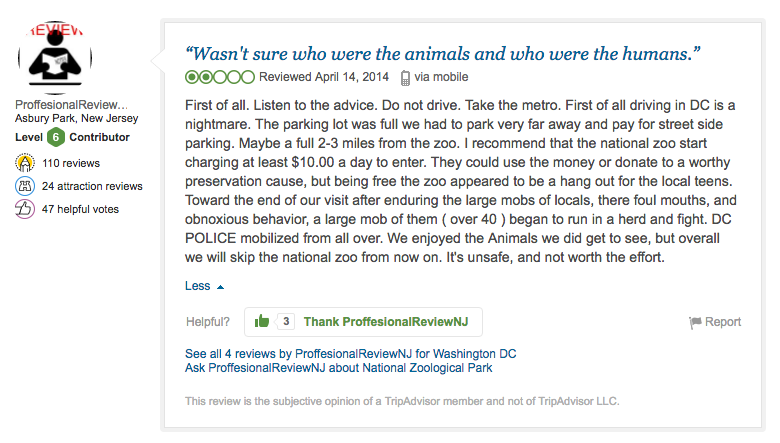Open the review title link
The height and width of the screenshot is (443, 780).
443,53
